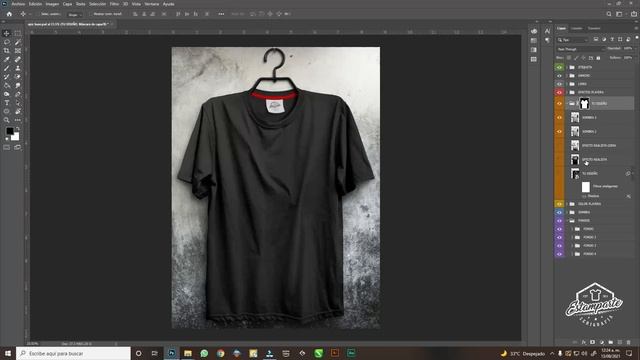Viewport: 640px width, 360px height.
Task: Select the History Brush tool
Action: (x=7, y=77)
